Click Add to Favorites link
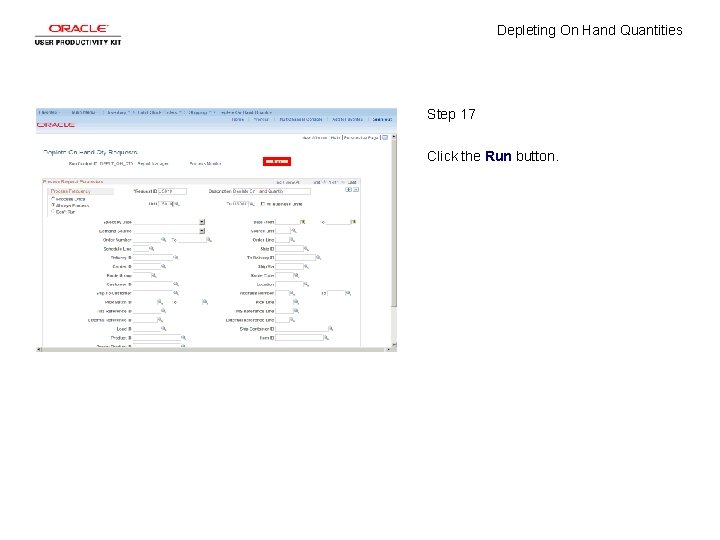The height and width of the screenshot is (540, 720). click(x=348, y=119)
